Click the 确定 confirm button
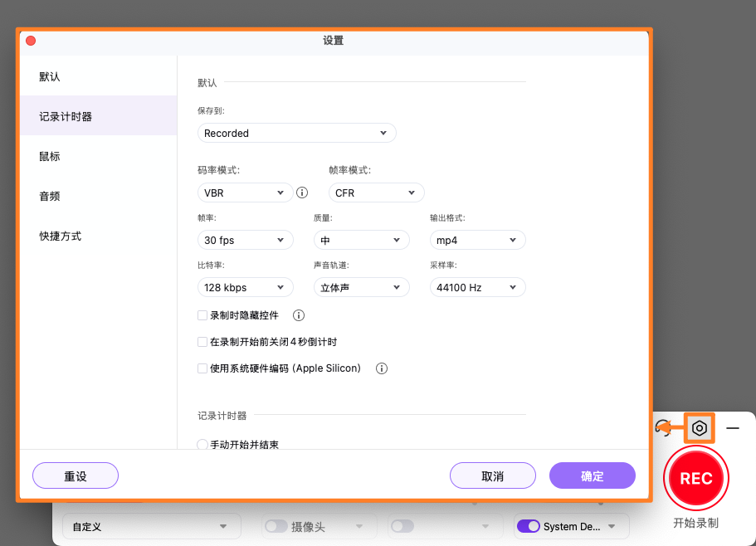This screenshot has width=756, height=546. tap(592, 475)
